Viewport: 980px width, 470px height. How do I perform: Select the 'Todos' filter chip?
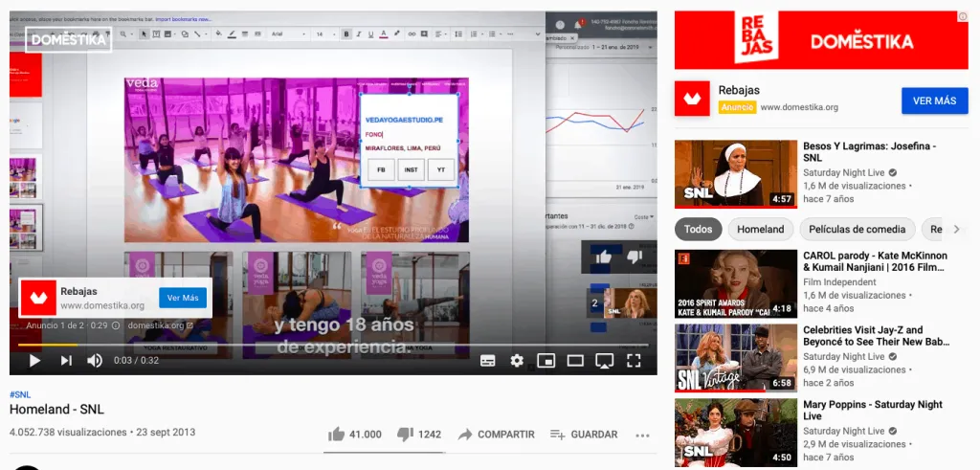(x=698, y=230)
